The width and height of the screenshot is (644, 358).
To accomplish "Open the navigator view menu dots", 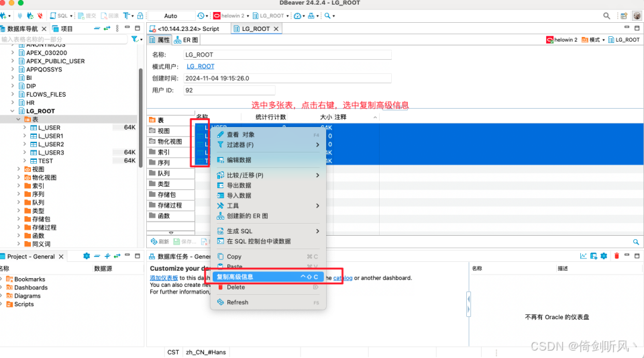I will pos(117,28).
